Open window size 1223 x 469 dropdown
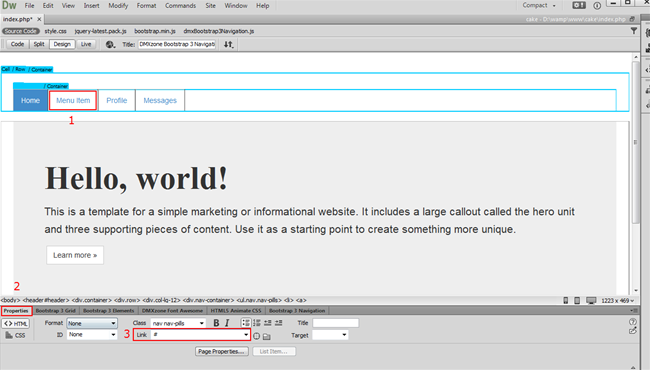The width and height of the screenshot is (650, 370). 618,300
